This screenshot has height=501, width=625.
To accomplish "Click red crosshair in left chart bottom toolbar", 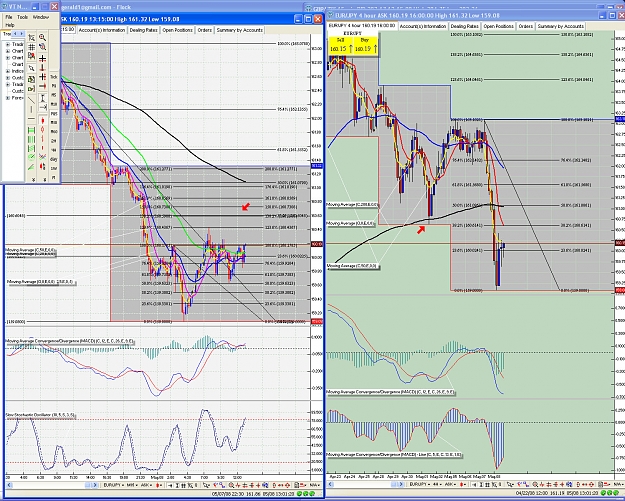I will pos(258,485).
